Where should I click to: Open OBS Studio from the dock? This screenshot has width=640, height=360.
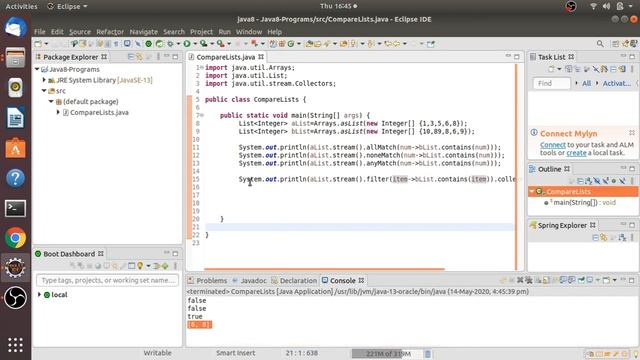(x=15, y=298)
